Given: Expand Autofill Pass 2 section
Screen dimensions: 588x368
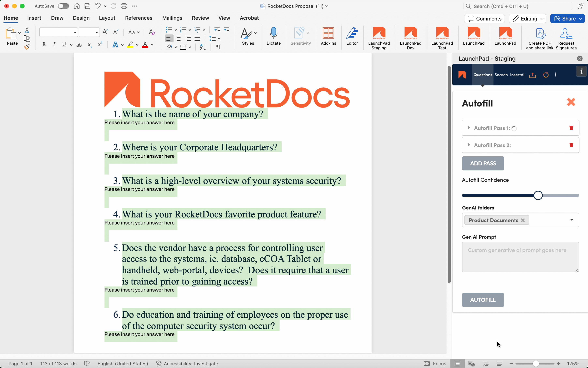Looking at the screenshot, I should (469, 145).
